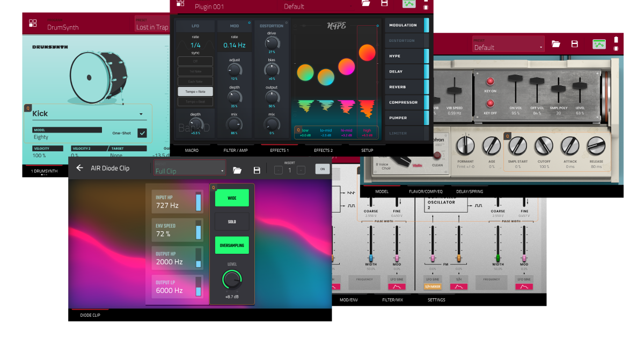Open the PUMPER effect section

pos(407,118)
